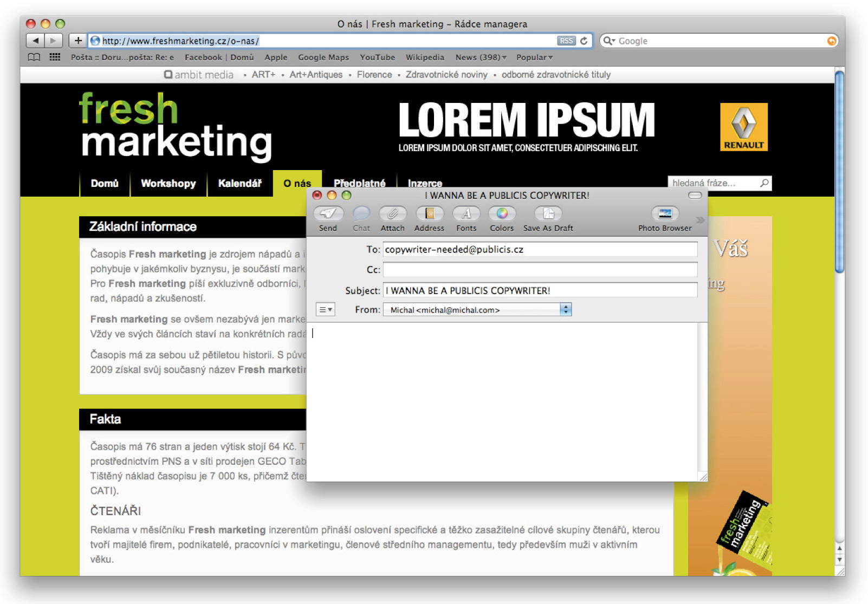Click the fresh marketing magazine cover thumbnail
The image size is (868, 604).
(x=745, y=530)
